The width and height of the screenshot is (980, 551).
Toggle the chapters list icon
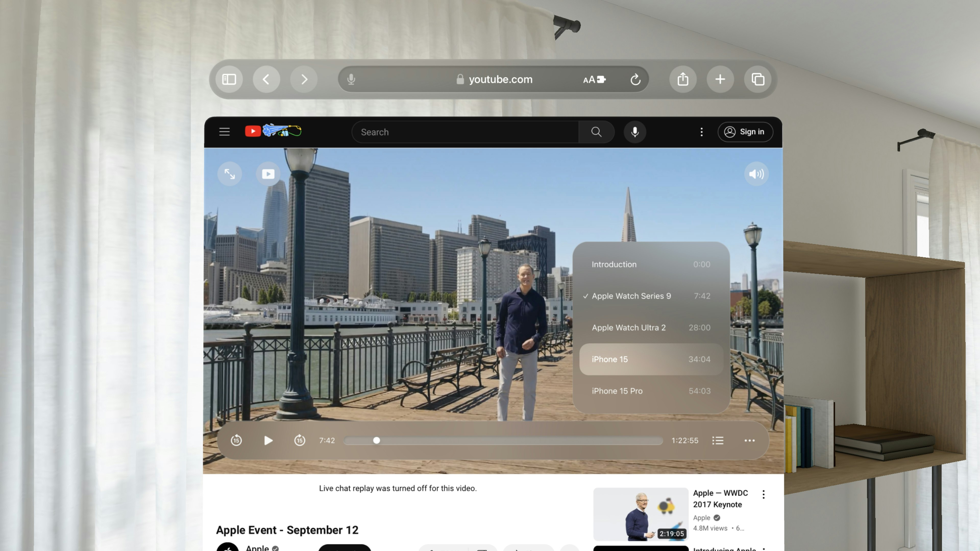[718, 440]
